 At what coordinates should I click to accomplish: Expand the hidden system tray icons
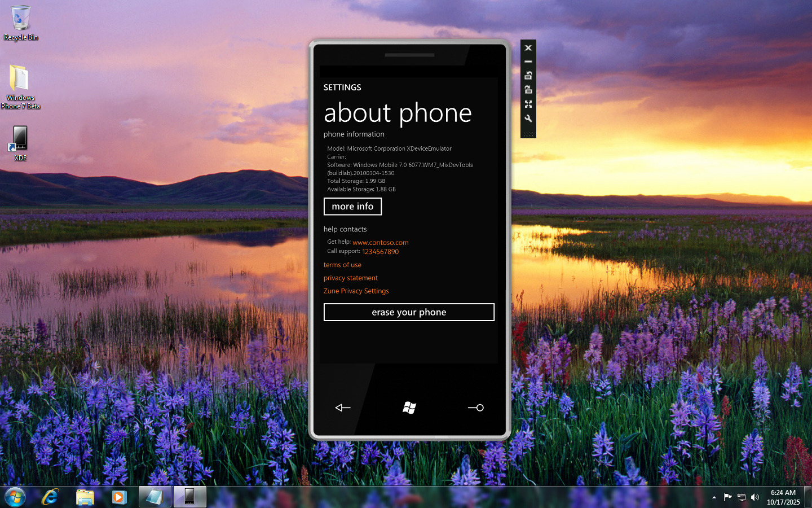tap(714, 497)
